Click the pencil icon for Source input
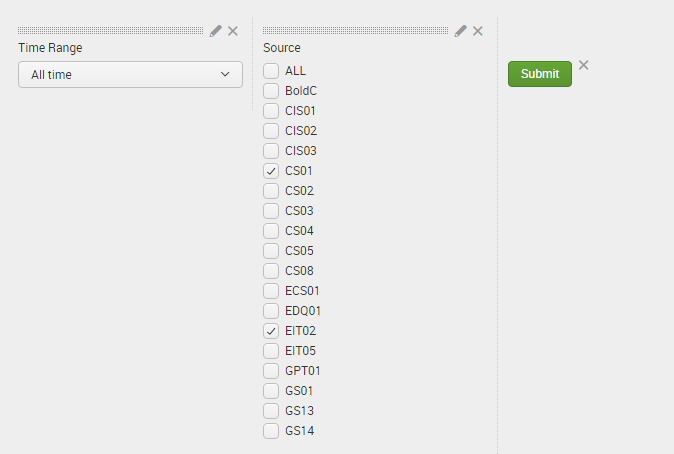This screenshot has width=674, height=454. [460, 31]
